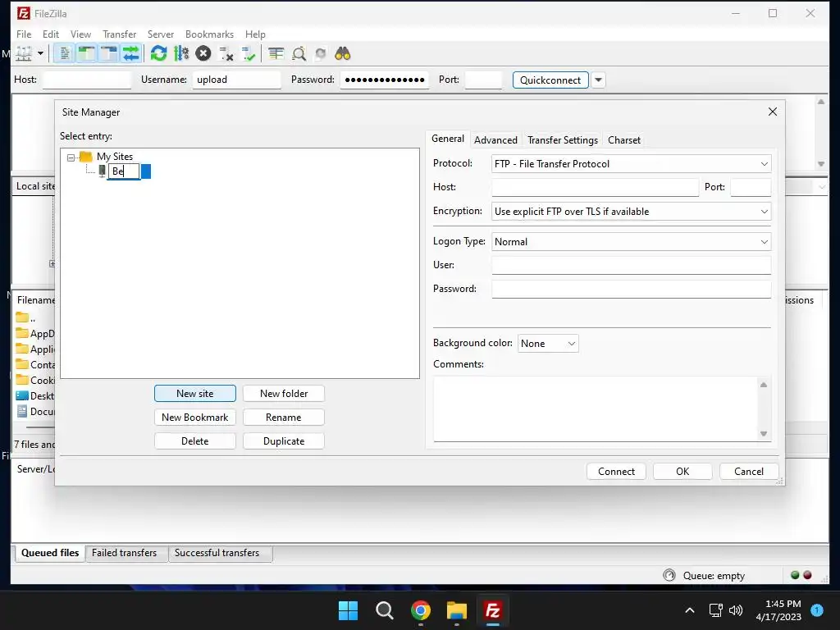Toggle remote directory tree icon
Image resolution: width=840 pixels, height=630 pixels.
[109, 53]
